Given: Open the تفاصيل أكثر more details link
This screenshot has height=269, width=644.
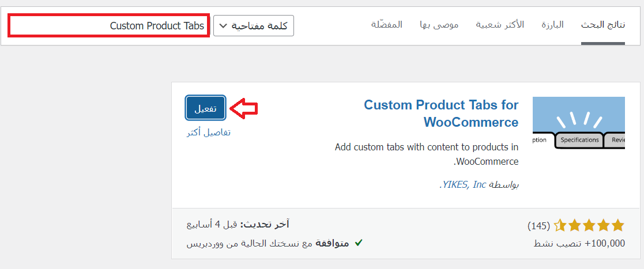Looking at the screenshot, I should [208, 132].
